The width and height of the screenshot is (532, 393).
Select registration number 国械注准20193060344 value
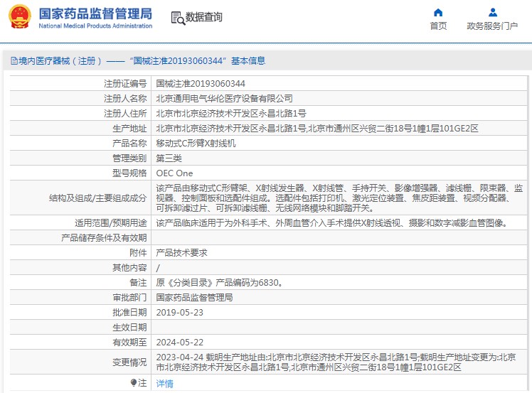point(201,83)
